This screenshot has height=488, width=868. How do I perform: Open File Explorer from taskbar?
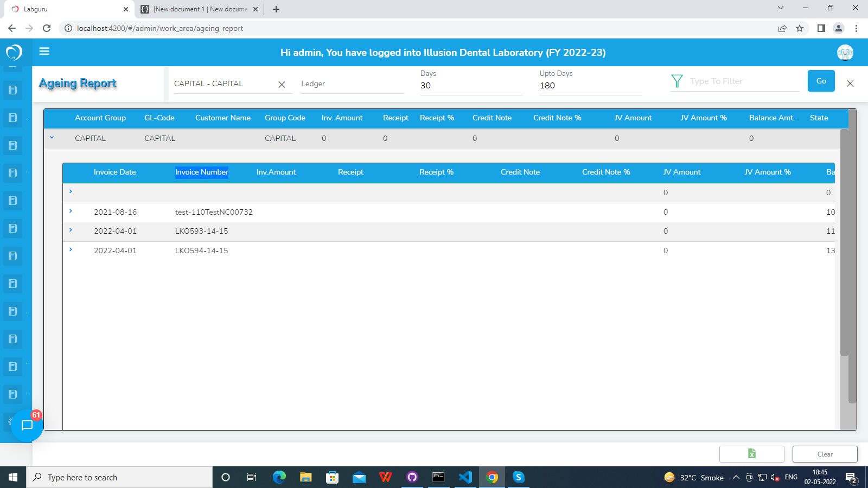click(306, 477)
